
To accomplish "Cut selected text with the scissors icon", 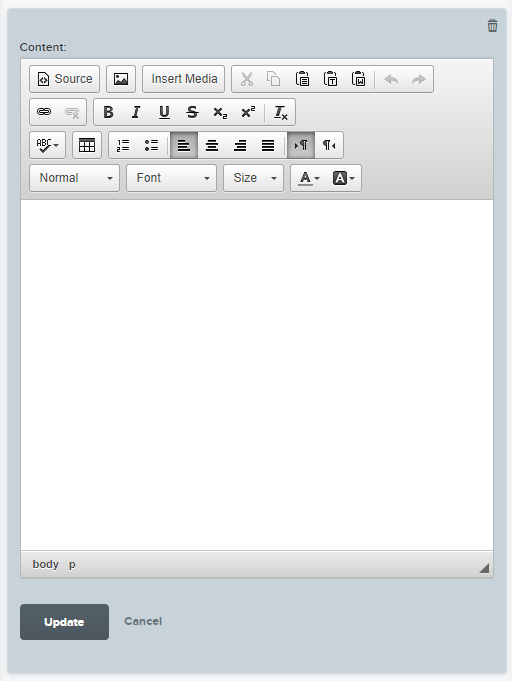I will click(x=246, y=79).
